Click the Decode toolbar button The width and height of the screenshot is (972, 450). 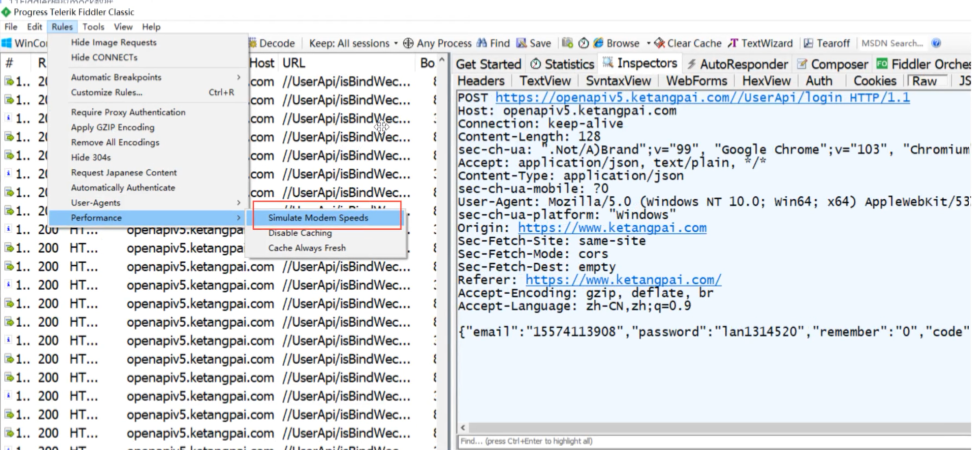(272, 43)
